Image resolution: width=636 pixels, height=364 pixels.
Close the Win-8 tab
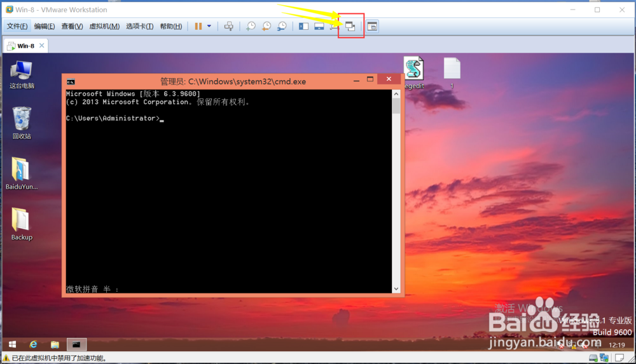(x=42, y=45)
